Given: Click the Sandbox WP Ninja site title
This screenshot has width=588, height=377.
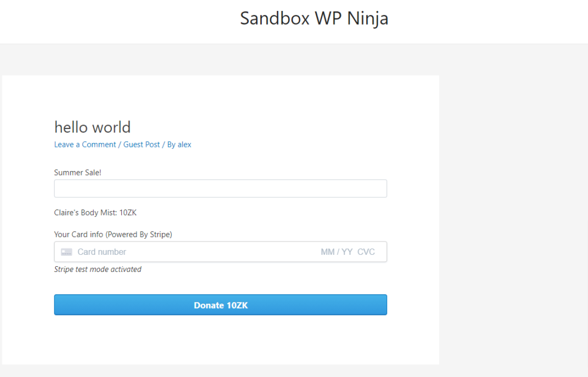Looking at the screenshot, I should 314,18.
